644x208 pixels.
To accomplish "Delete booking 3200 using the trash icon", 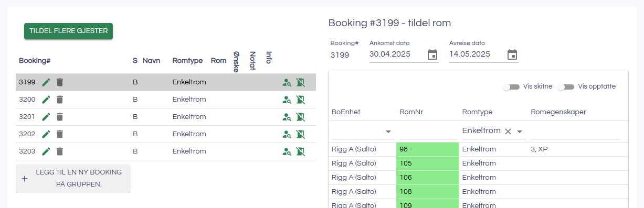I will point(60,100).
